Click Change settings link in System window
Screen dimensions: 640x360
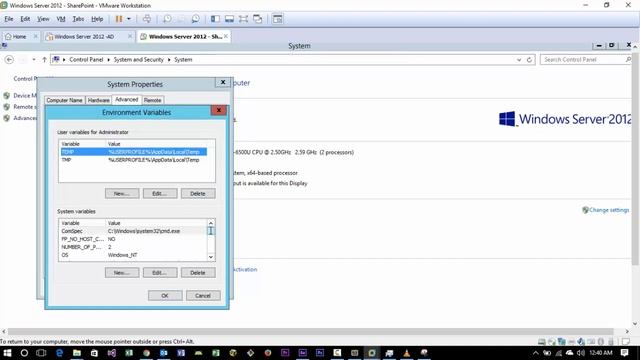click(x=609, y=210)
